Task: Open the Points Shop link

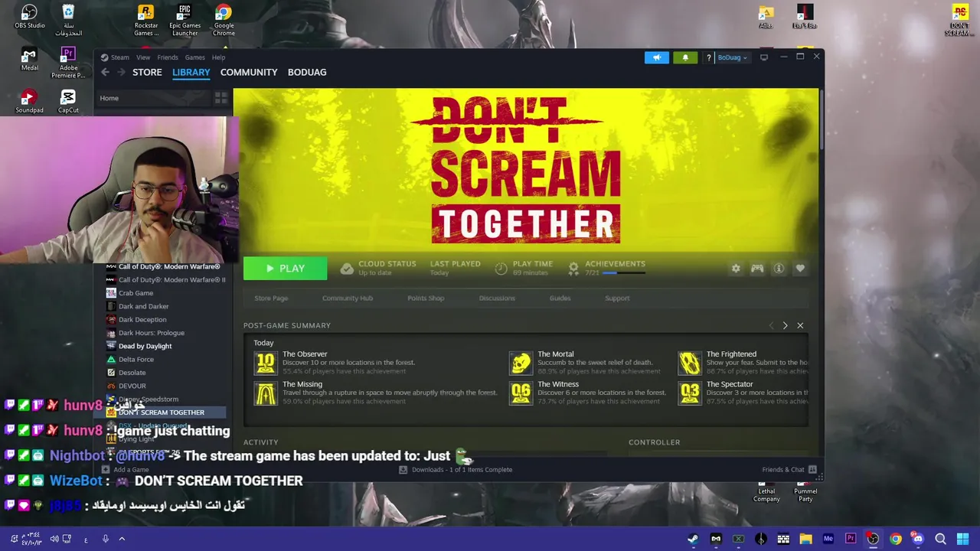Action: [426, 298]
